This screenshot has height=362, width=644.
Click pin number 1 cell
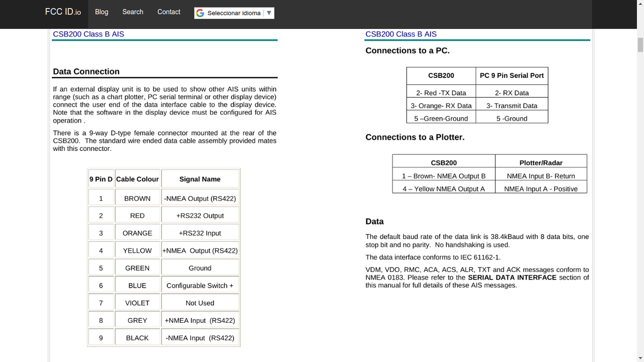point(101,198)
